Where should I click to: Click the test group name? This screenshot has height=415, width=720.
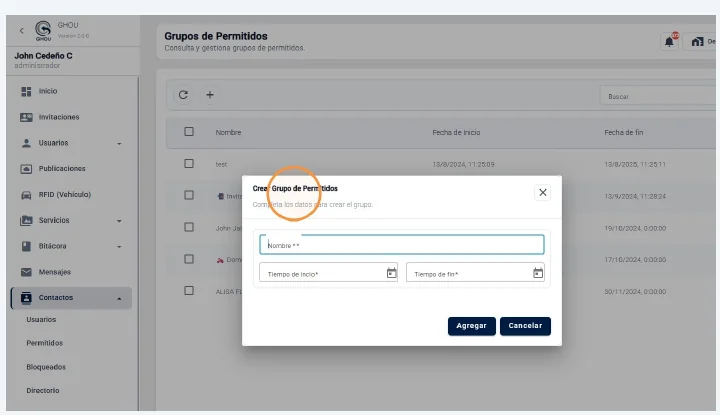(221, 164)
